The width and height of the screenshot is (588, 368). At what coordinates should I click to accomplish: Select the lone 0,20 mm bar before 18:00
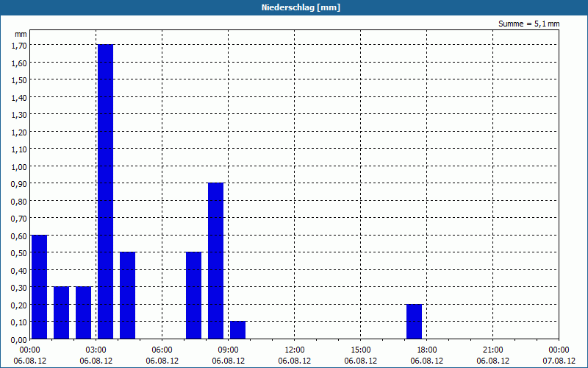point(414,322)
